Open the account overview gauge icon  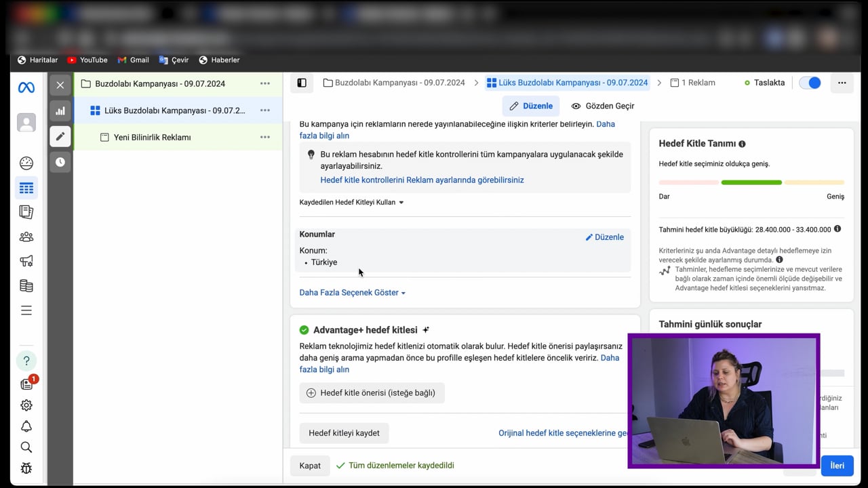26,163
